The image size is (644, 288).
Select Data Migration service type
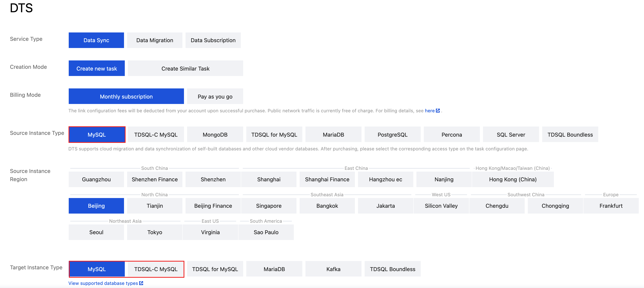pos(155,40)
